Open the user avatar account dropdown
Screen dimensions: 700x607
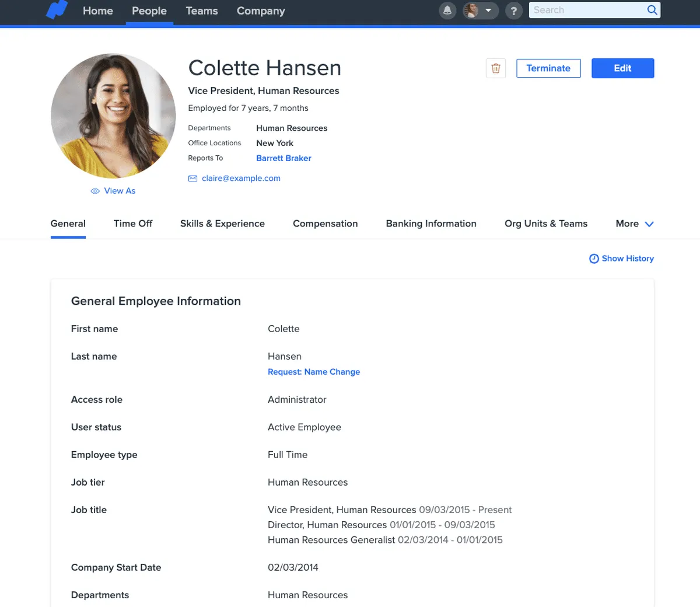(480, 11)
